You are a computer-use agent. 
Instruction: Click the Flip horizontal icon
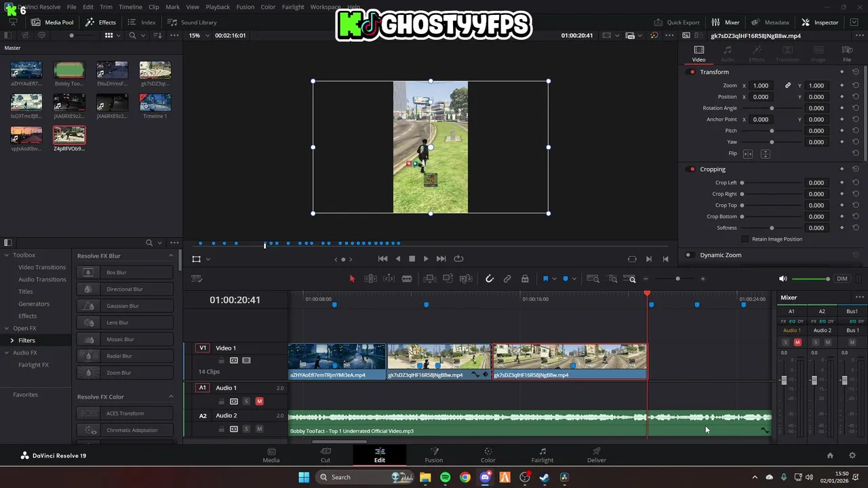(748, 154)
